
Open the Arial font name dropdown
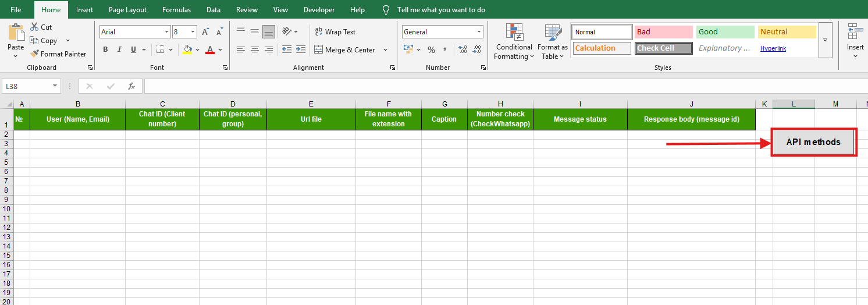(167, 32)
